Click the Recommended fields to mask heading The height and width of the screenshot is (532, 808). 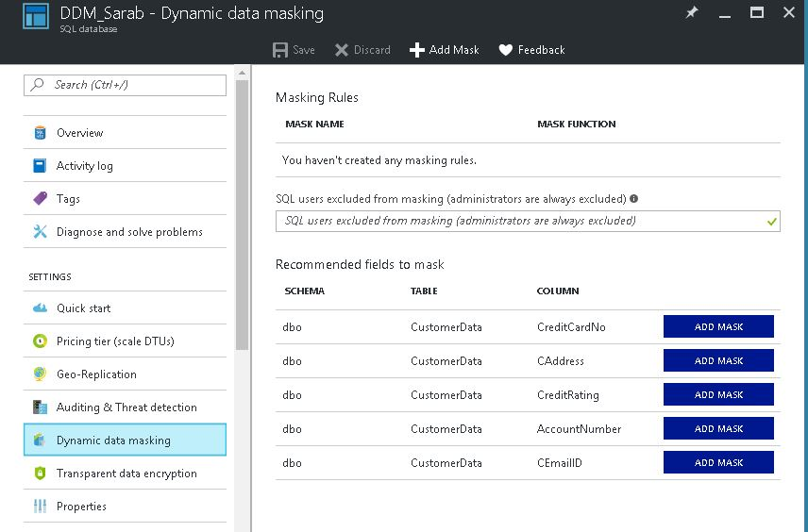(x=360, y=264)
